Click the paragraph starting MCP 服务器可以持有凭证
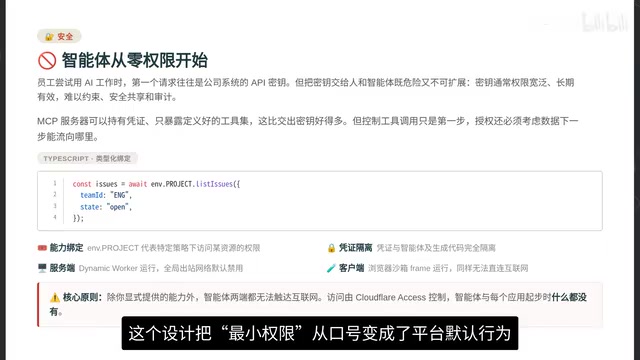The image size is (640, 360). [308, 129]
